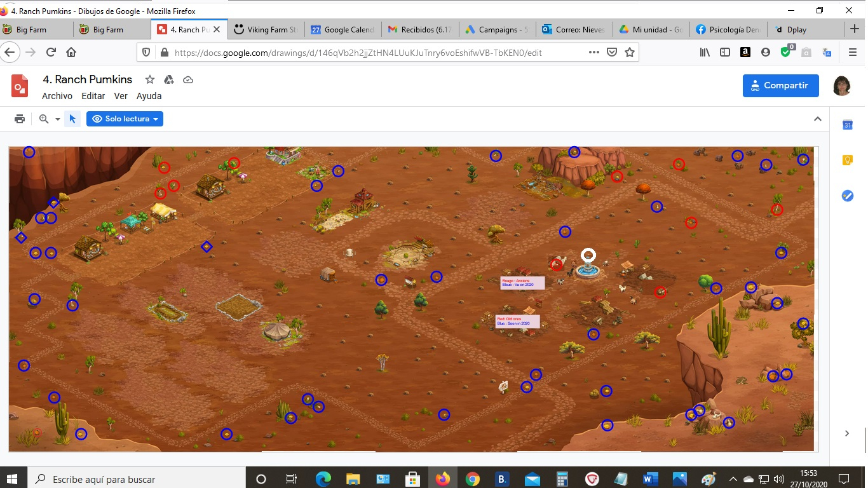Go to the Google Drawings home icon

tap(20, 86)
